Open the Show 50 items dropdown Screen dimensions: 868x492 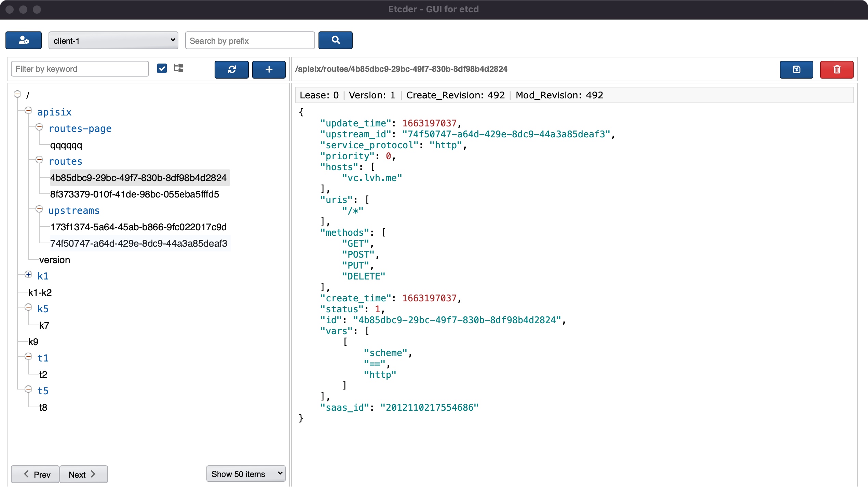[246, 474]
